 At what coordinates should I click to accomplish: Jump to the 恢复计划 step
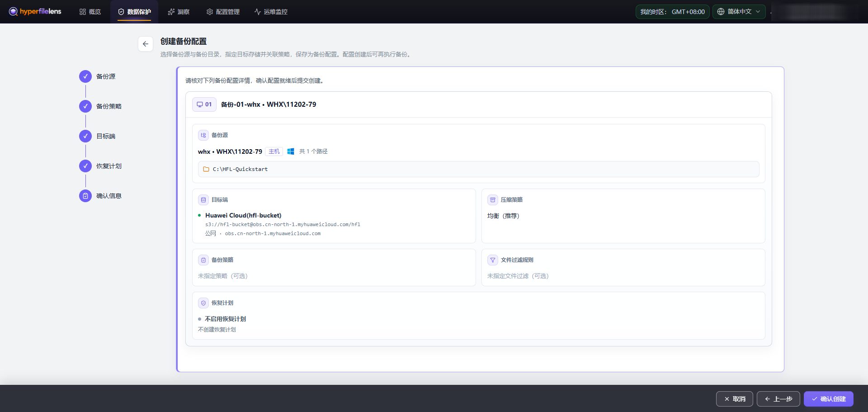click(100, 166)
